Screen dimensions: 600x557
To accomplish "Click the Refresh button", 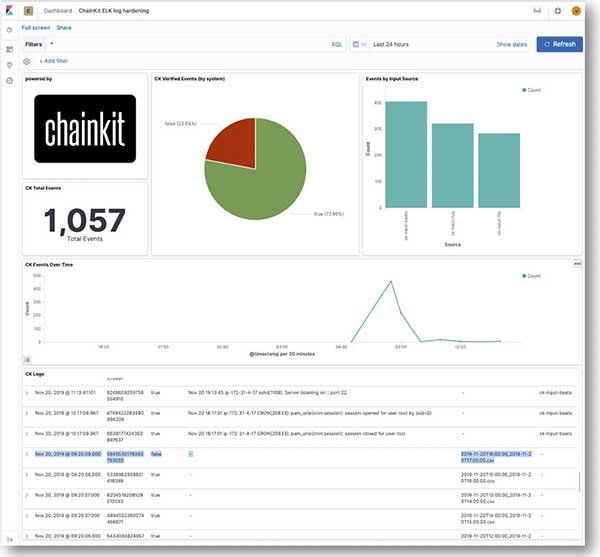I will pyautogui.click(x=559, y=44).
